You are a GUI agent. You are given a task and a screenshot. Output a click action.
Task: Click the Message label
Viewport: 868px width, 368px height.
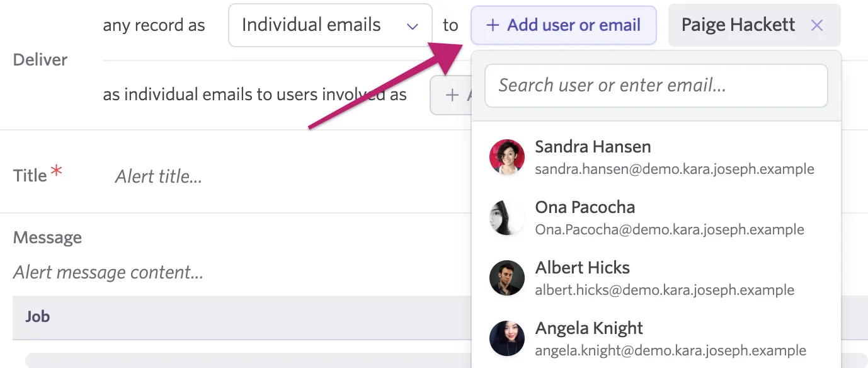tap(47, 238)
